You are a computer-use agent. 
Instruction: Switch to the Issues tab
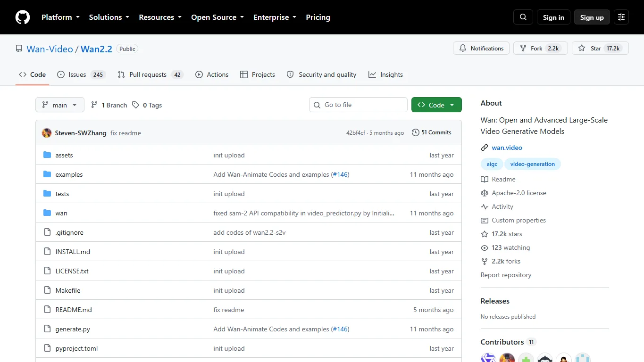[x=81, y=74]
